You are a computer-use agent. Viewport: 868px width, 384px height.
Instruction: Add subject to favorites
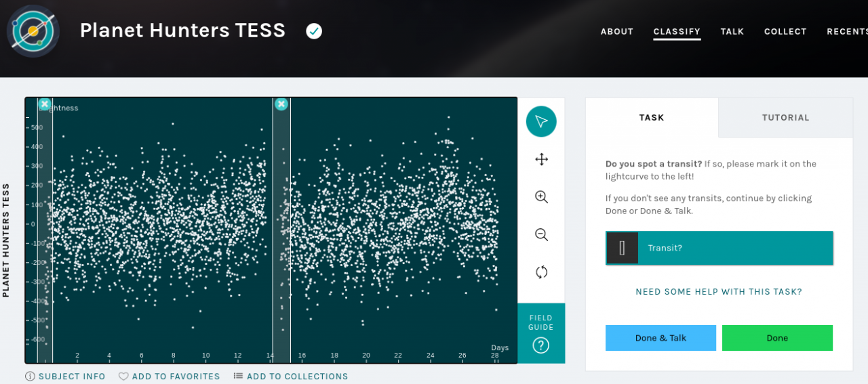coord(169,377)
